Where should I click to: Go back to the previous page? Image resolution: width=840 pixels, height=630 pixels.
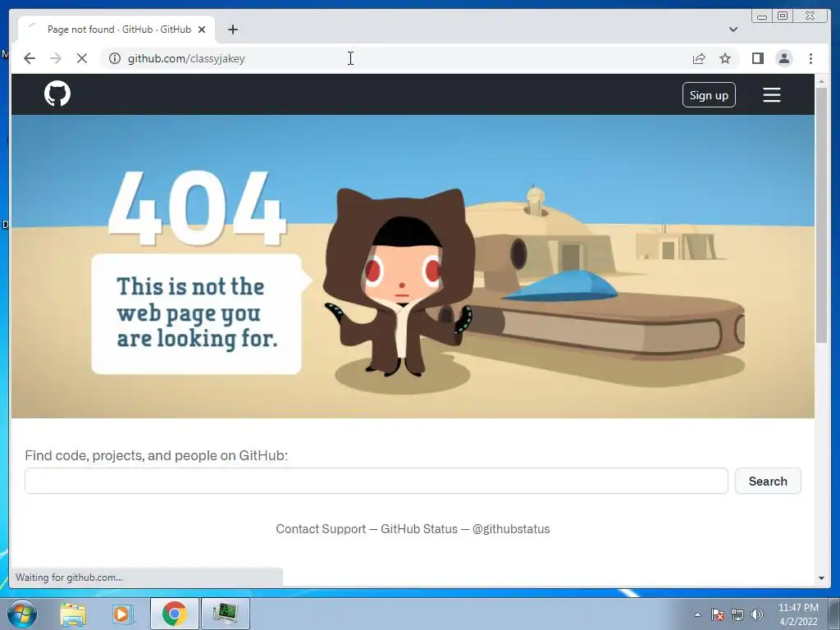(30, 58)
